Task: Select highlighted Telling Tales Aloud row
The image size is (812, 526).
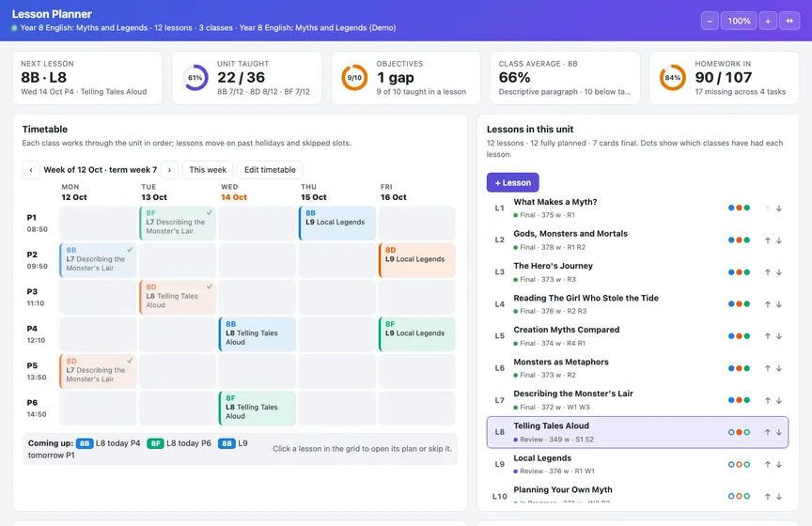Action: tap(637, 432)
